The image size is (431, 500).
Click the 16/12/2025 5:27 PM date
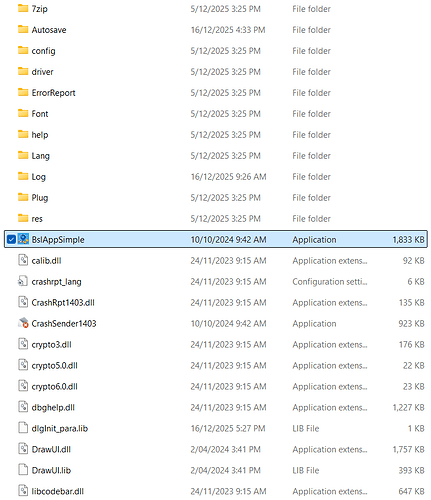[x=228, y=429]
